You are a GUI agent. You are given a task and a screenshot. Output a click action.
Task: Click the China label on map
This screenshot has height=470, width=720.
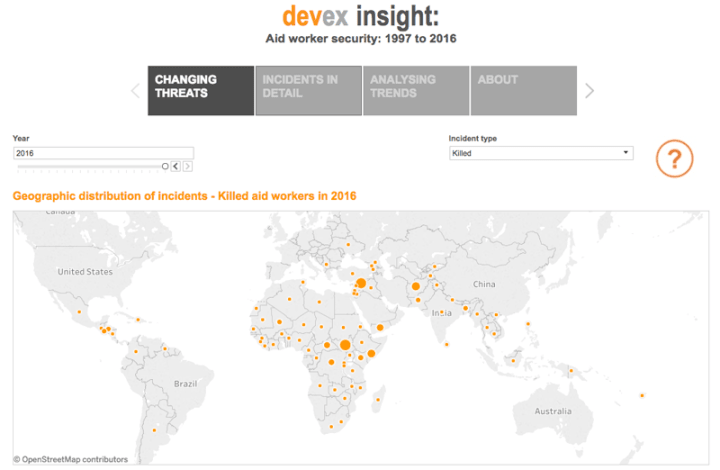(x=484, y=284)
